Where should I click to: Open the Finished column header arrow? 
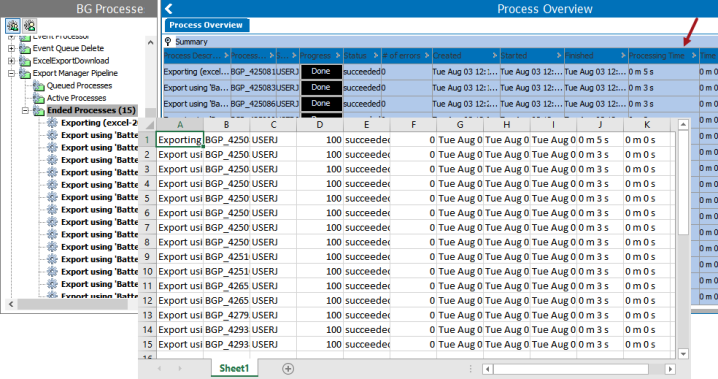click(623, 55)
